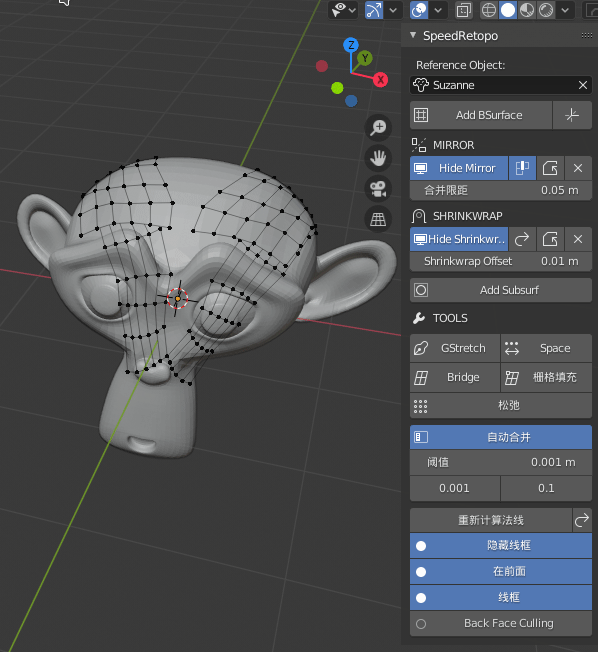Click Add Subsurf button
Image resolution: width=598 pixels, height=652 pixels.
coord(501,290)
